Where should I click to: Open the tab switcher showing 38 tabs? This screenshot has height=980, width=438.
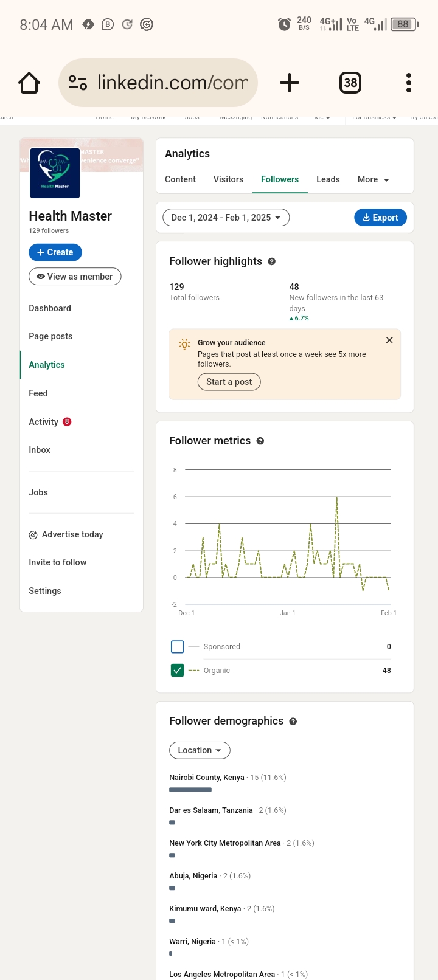point(350,83)
